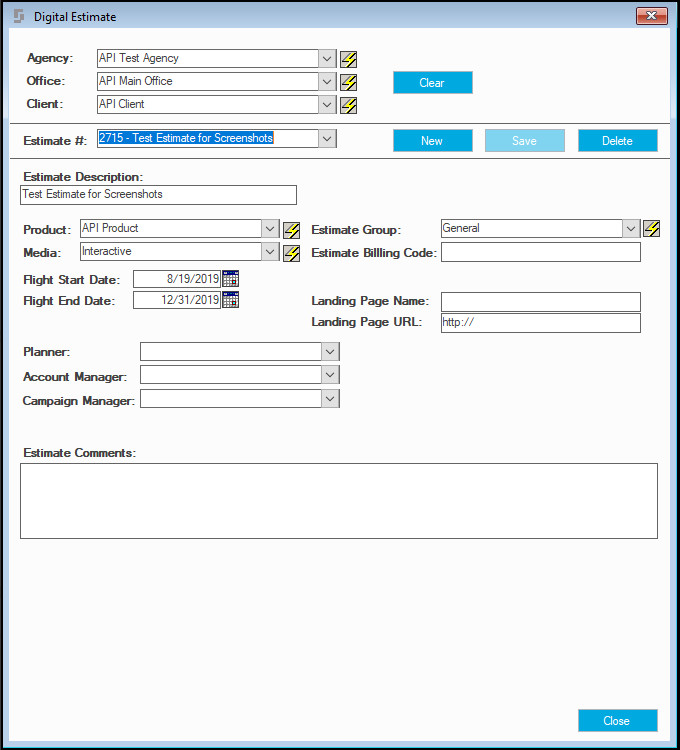Click the lightning edit icon beside Media
This screenshot has width=680, height=750.
point(291,253)
